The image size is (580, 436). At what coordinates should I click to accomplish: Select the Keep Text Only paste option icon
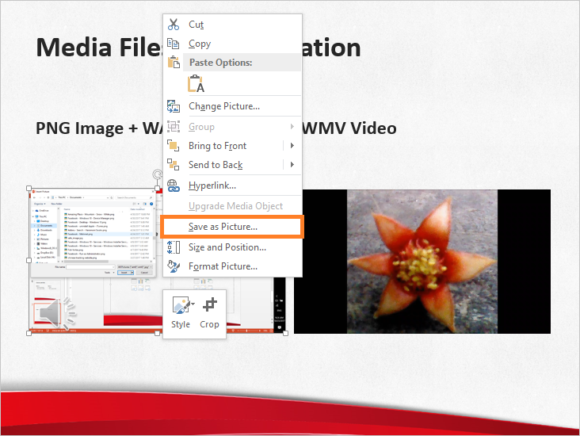[196, 84]
